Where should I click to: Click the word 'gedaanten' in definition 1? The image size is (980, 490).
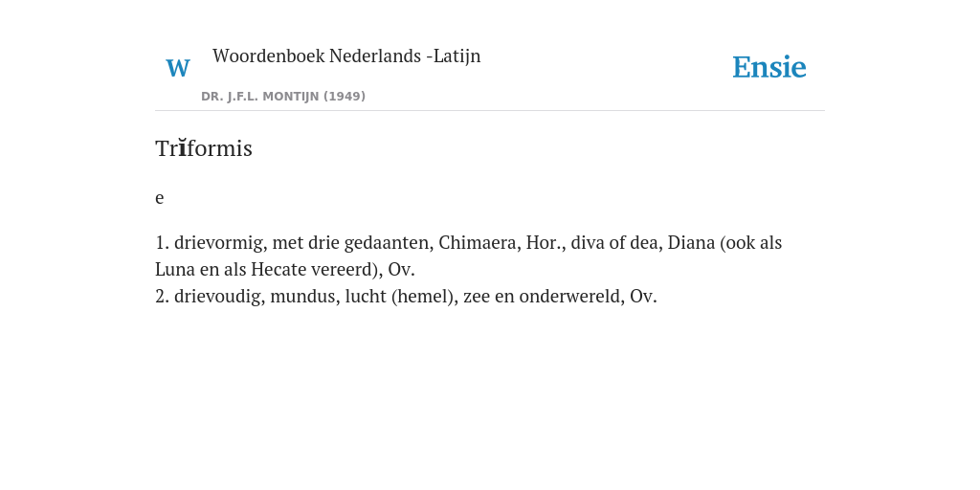pyautogui.click(x=389, y=243)
